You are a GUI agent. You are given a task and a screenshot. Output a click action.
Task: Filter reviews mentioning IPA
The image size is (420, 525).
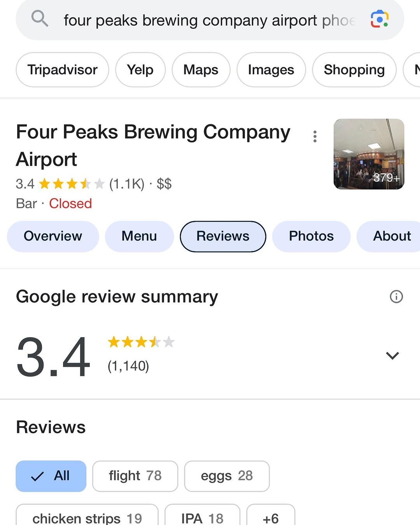[202, 517]
